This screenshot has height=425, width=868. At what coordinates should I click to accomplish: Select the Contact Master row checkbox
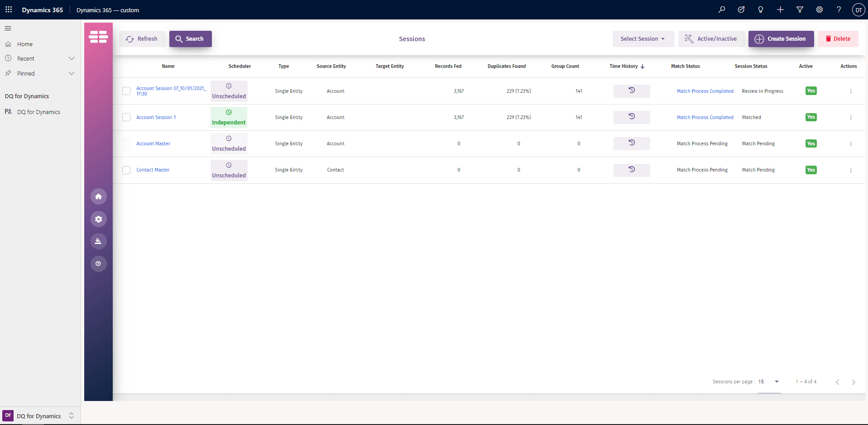pyautogui.click(x=126, y=170)
